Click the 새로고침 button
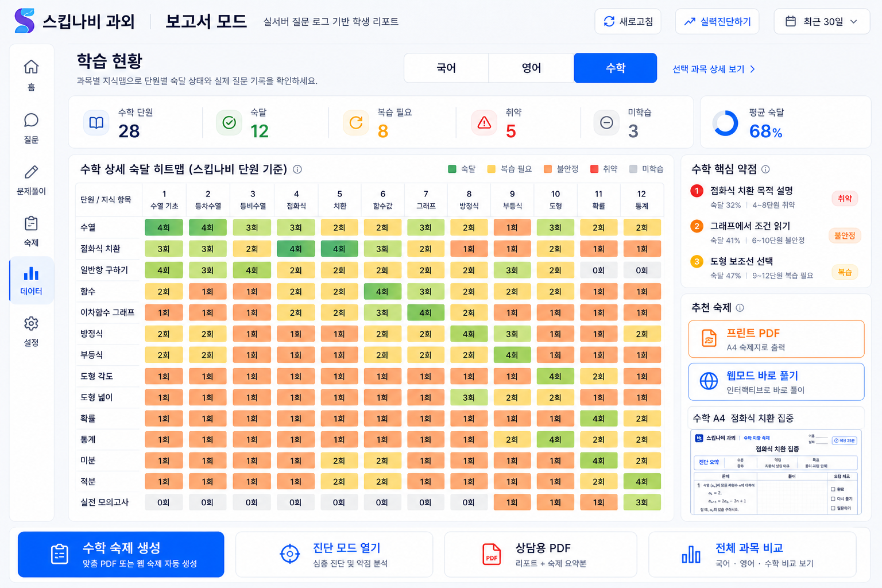 coord(628,21)
